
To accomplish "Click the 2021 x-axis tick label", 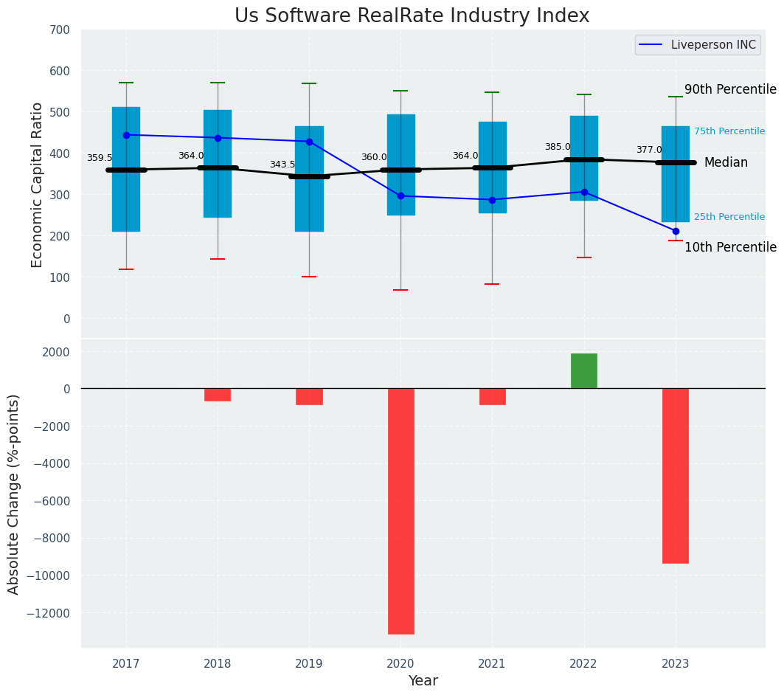I will point(492,664).
